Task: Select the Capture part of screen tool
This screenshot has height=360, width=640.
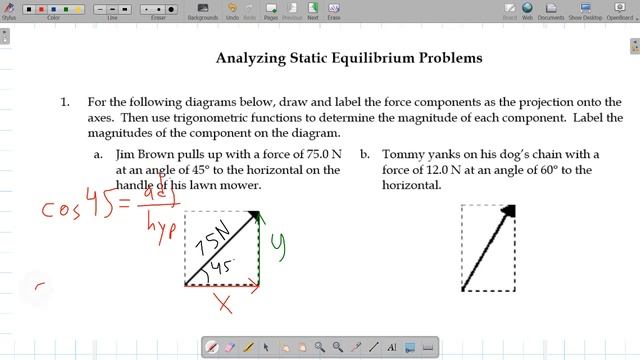Action: pyautogui.click(x=409, y=347)
